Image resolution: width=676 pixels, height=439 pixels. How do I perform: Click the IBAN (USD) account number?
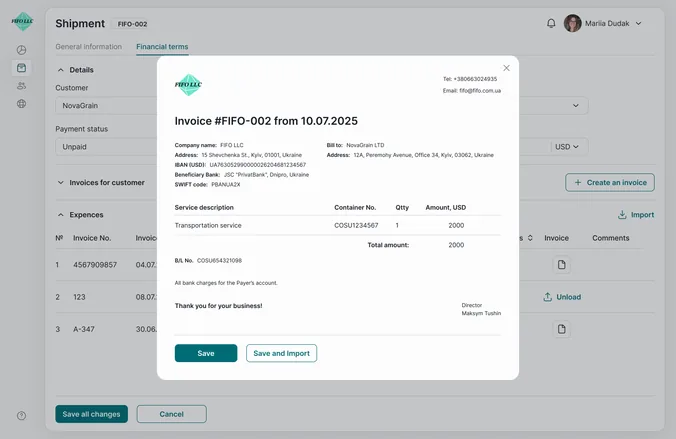click(257, 165)
